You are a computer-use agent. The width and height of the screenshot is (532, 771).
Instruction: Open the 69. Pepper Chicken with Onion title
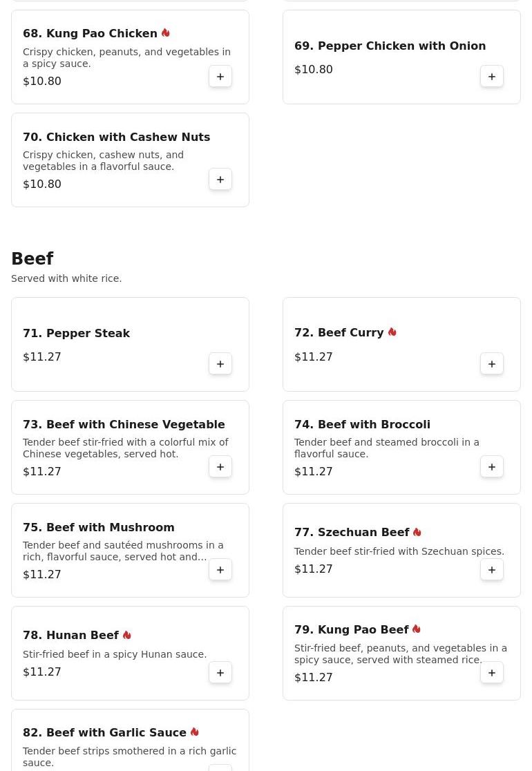click(390, 46)
